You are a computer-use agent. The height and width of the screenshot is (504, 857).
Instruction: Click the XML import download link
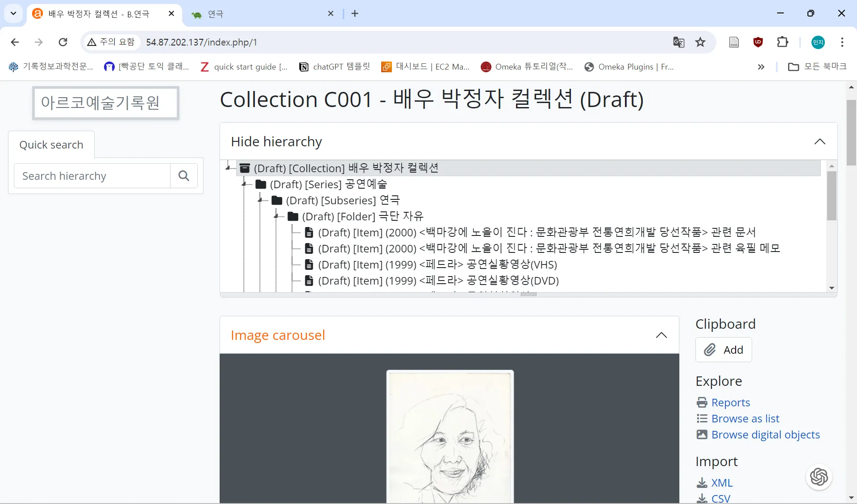[x=721, y=483]
